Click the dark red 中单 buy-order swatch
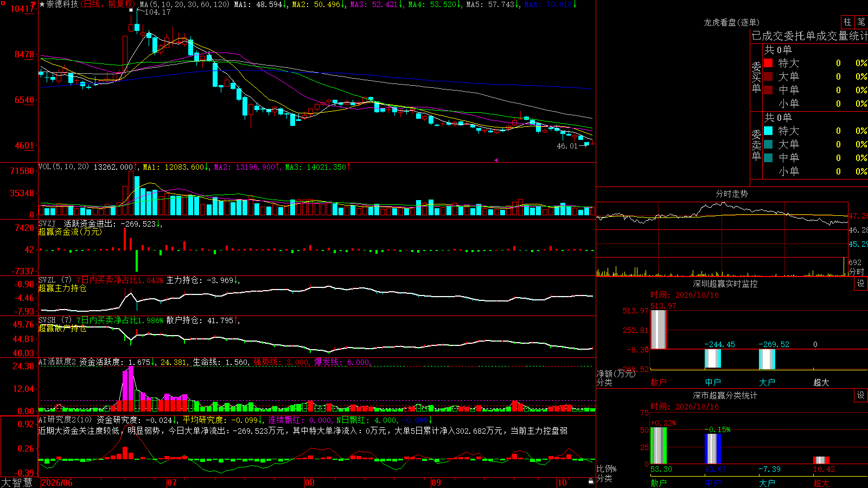This screenshot has width=868, height=488. click(768, 90)
